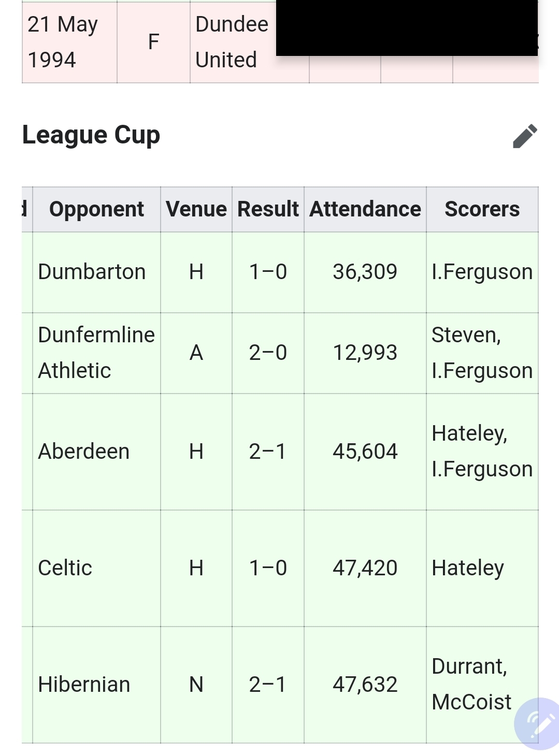
Task: Click the Scorers column header
Action: [482, 209]
